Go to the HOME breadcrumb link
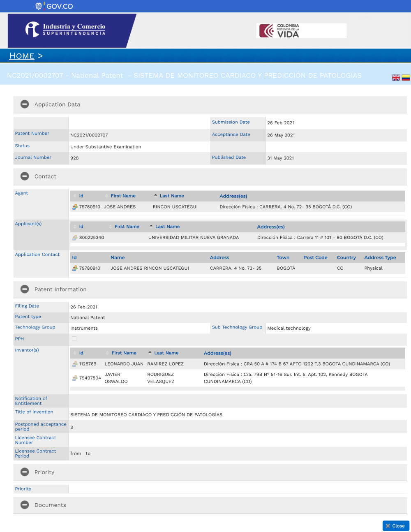 pyautogui.click(x=22, y=56)
